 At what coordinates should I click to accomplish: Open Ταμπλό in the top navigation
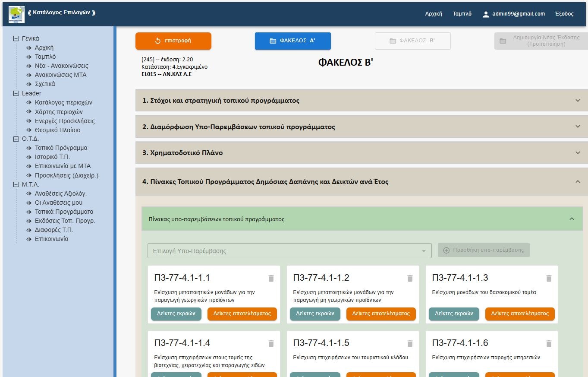[x=462, y=14]
